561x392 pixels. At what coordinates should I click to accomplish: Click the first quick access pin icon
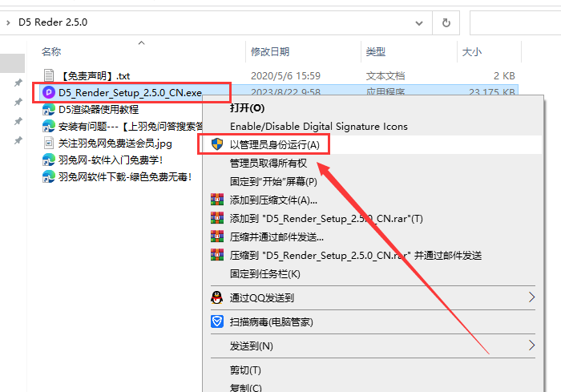click(x=18, y=83)
